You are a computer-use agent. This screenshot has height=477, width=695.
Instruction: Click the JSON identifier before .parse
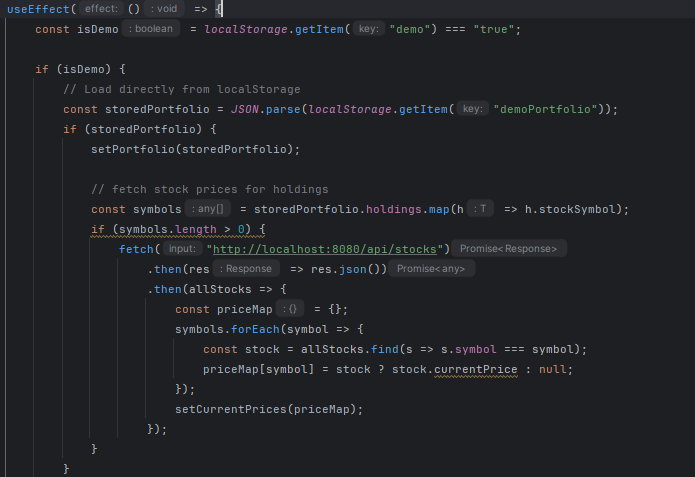point(244,109)
